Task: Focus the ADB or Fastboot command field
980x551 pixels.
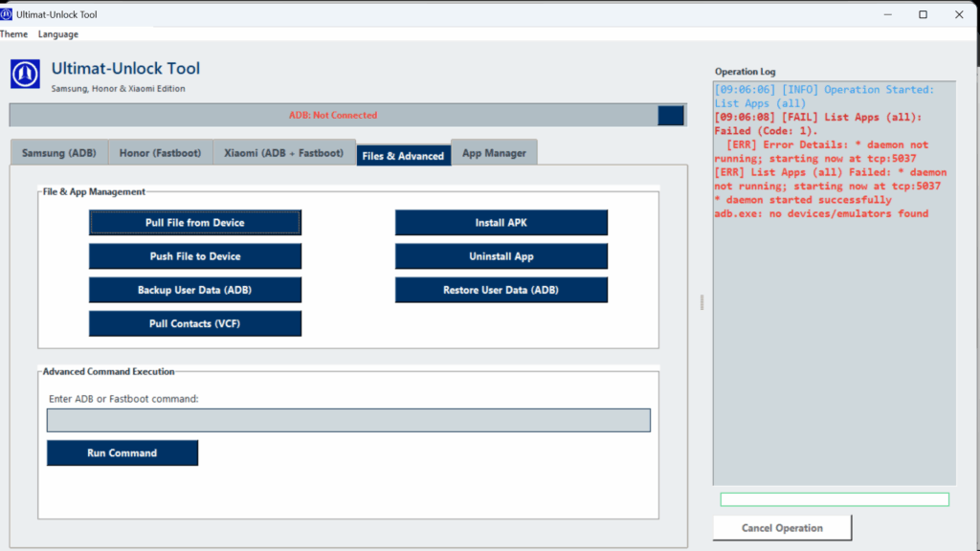Action: (348, 421)
